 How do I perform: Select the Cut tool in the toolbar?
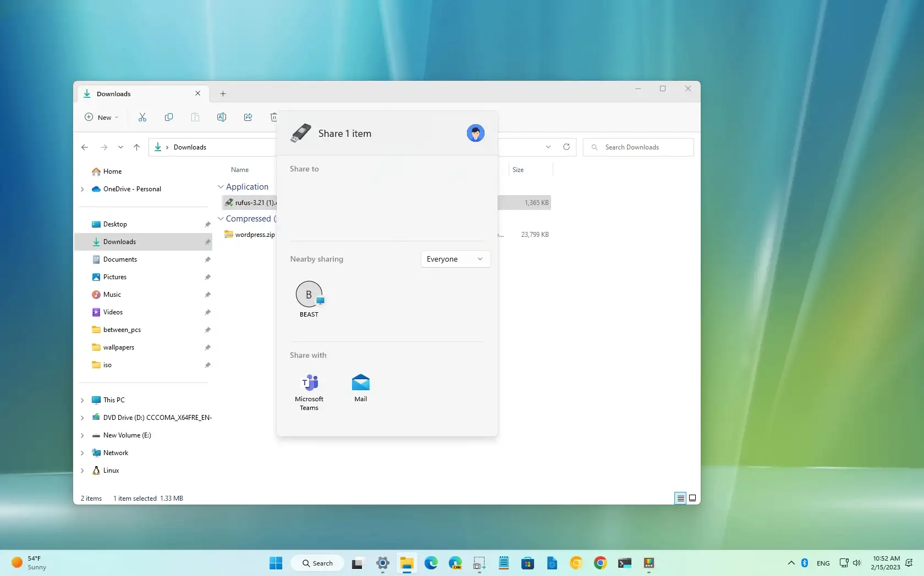pyautogui.click(x=142, y=117)
